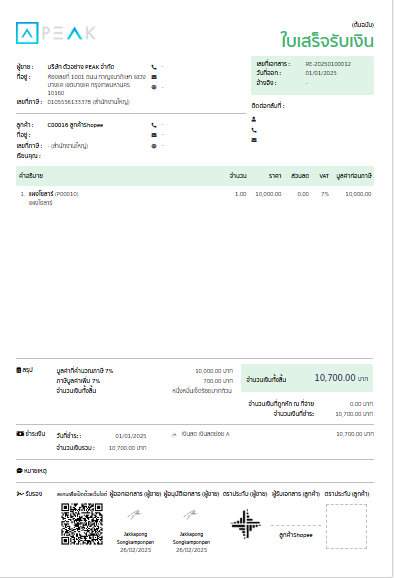Click the QR code for online verification

(x=82, y=524)
